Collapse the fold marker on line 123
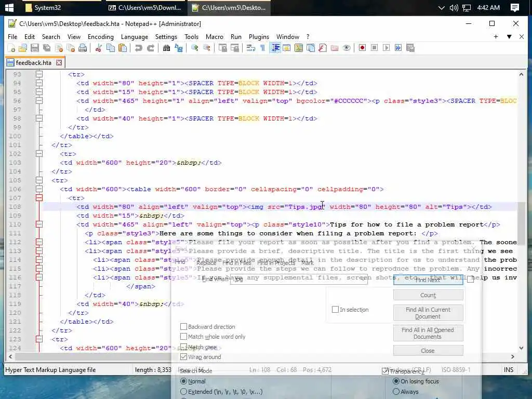532x399 pixels. click(39, 339)
